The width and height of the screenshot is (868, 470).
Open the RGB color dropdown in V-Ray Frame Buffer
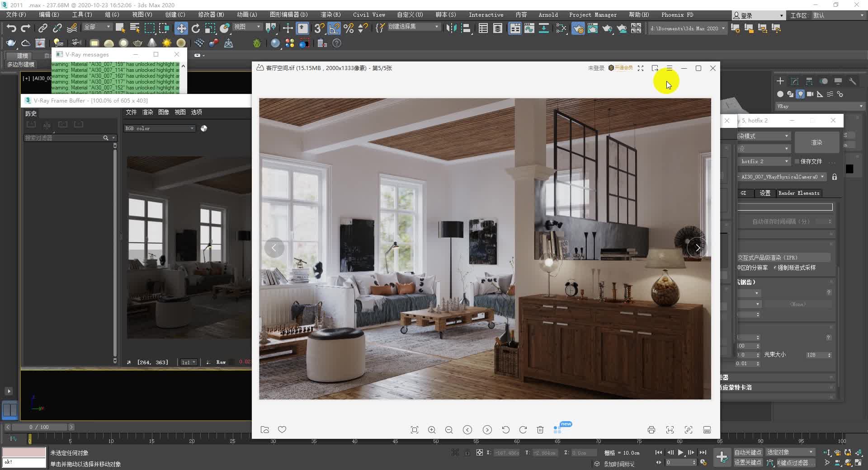coord(159,128)
